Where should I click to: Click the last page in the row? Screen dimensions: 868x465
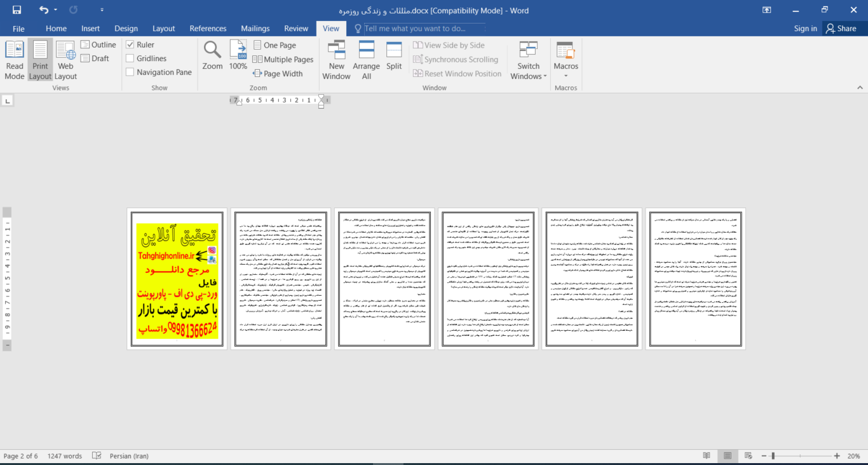click(695, 279)
